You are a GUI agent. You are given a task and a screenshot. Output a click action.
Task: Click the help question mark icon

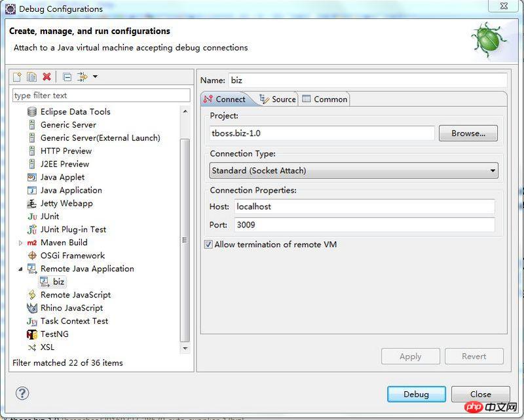click(x=22, y=393)
